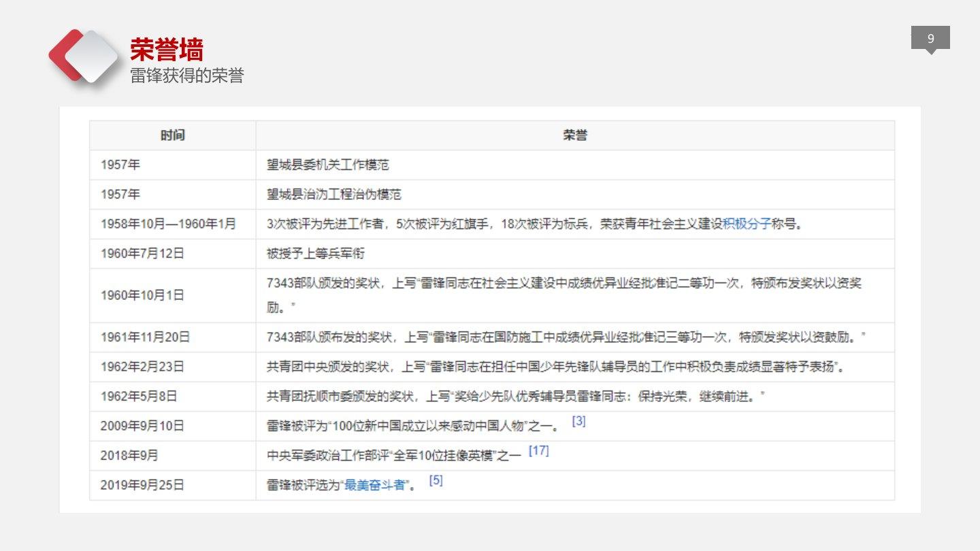
Task: Select the 2019年9月25日 date cell
Action: tap(142, 485)
